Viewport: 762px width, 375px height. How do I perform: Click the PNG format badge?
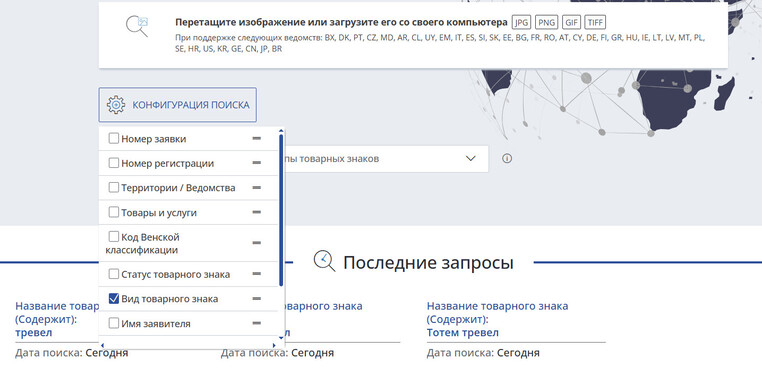[x=547, y=22]
